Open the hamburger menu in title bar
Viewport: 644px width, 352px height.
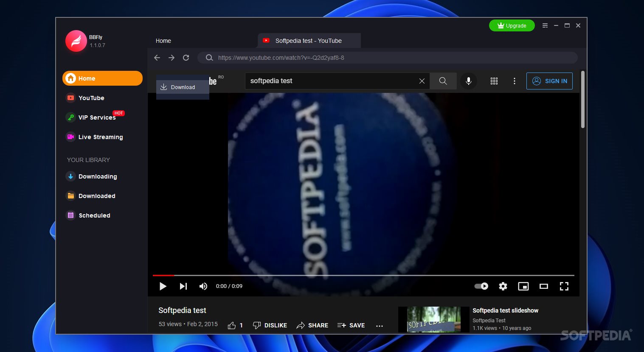click(545, 25)
